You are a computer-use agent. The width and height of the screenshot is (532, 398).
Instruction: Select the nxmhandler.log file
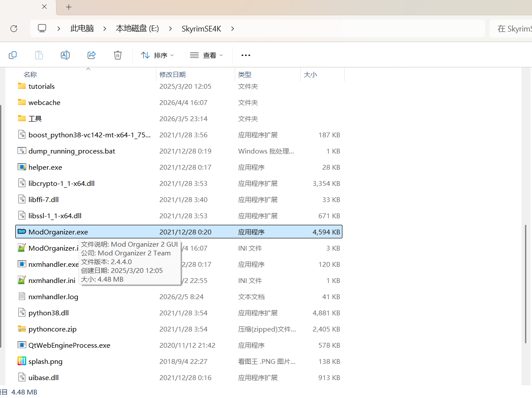coord(55,297)
